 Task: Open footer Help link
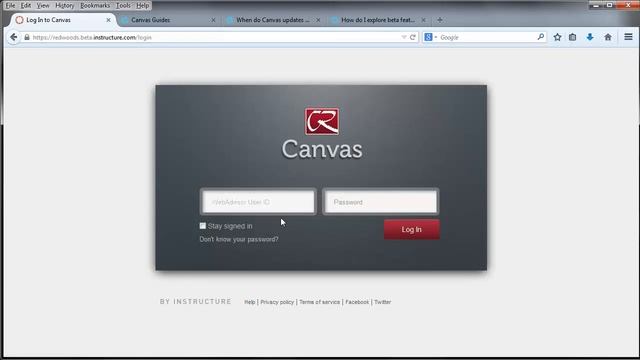[x=249, y=302]
